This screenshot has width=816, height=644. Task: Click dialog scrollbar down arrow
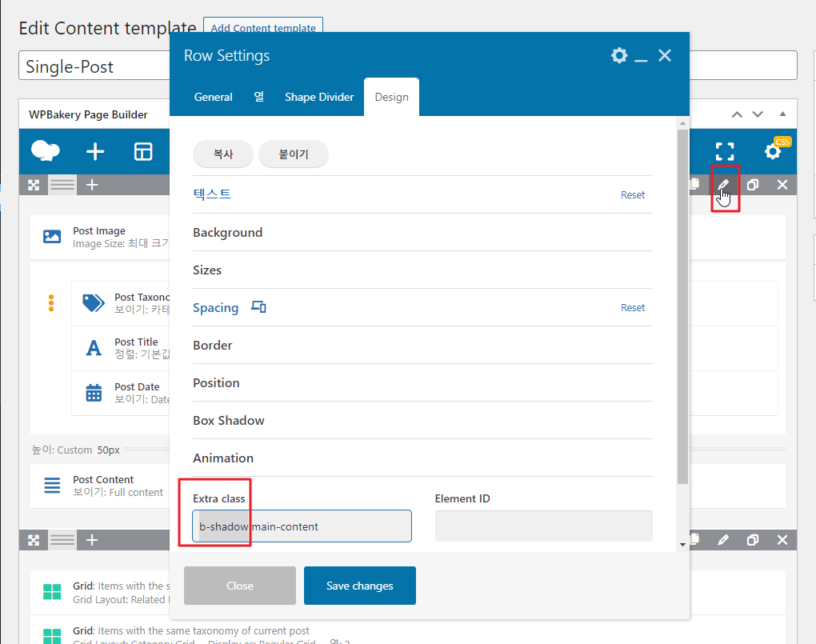click(x=682, y=545)
